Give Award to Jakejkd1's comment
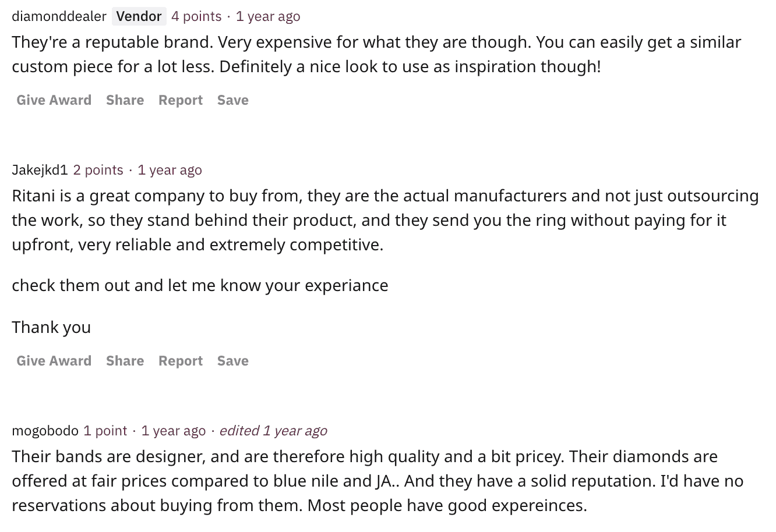The width and height of the screenshot is (776, 532). point(53,360)
